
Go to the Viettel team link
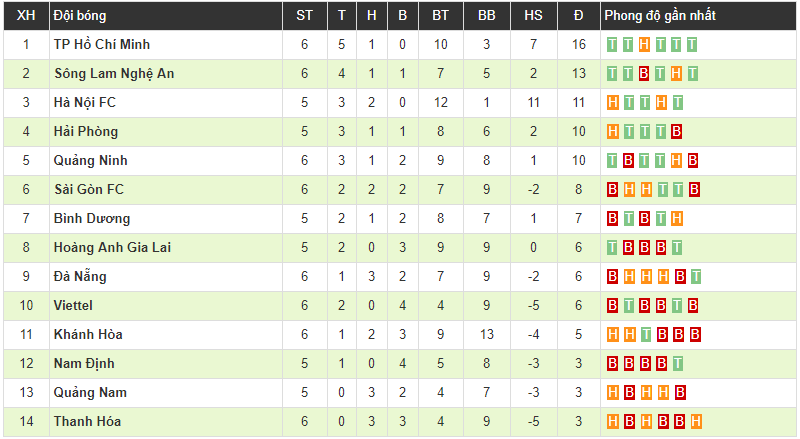click(x=73, y=306)
